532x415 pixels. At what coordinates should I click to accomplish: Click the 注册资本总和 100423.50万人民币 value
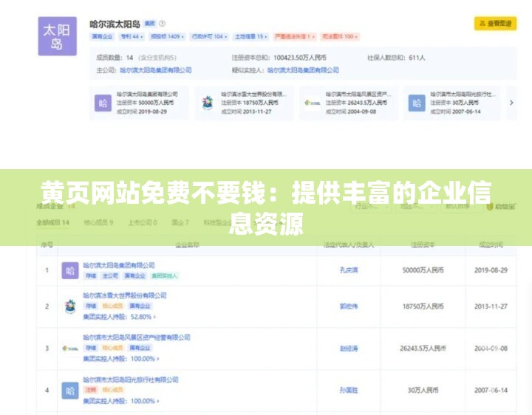(x=300, y=58)
